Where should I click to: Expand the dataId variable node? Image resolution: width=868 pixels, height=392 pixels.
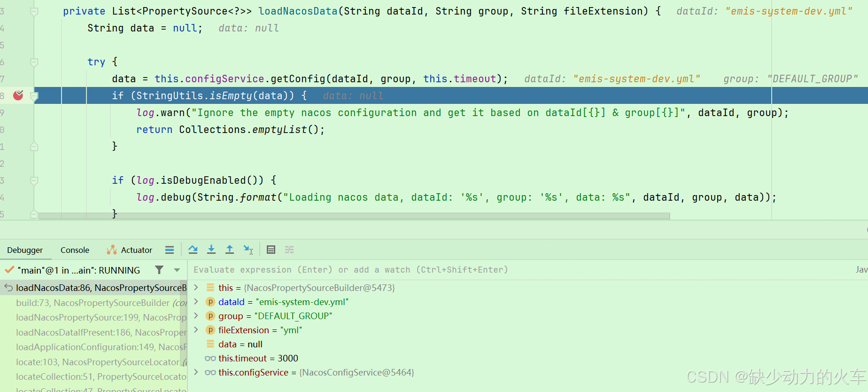point(196,301)
